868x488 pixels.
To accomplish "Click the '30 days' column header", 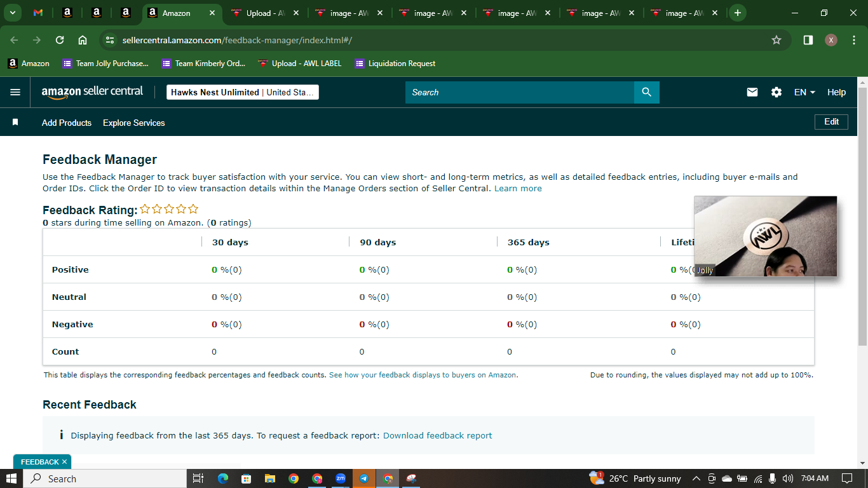I will (x=230, y=242).
